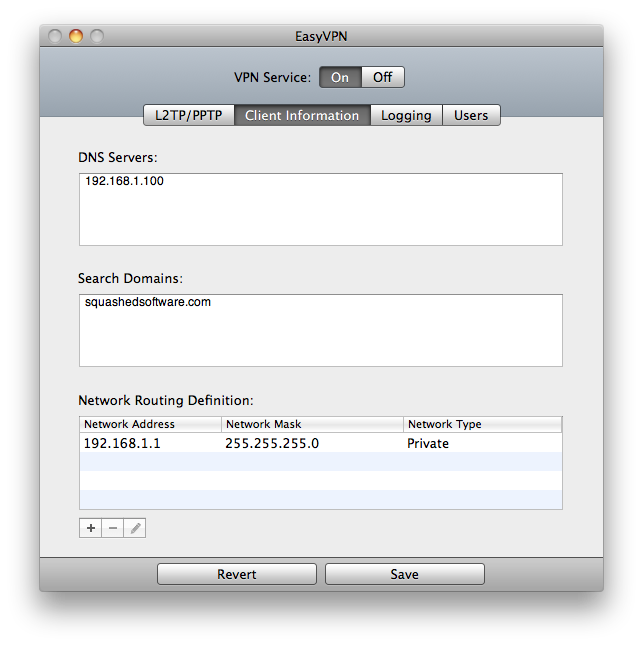Click inside the Search Domains text box
The image size is (643, 646).
click(320, 330)
